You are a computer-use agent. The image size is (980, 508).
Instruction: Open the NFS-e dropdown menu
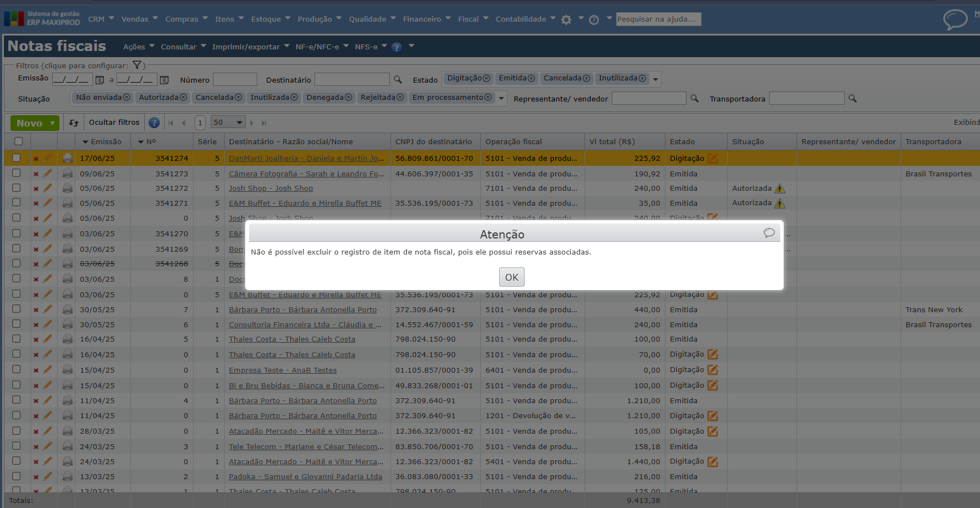coord(371,47)
